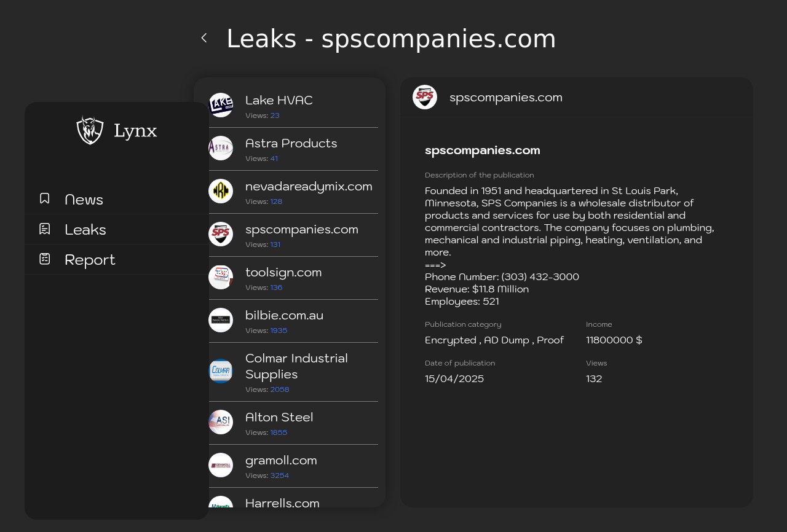Open the bilbie.com.au leak entry

[293, 321]
